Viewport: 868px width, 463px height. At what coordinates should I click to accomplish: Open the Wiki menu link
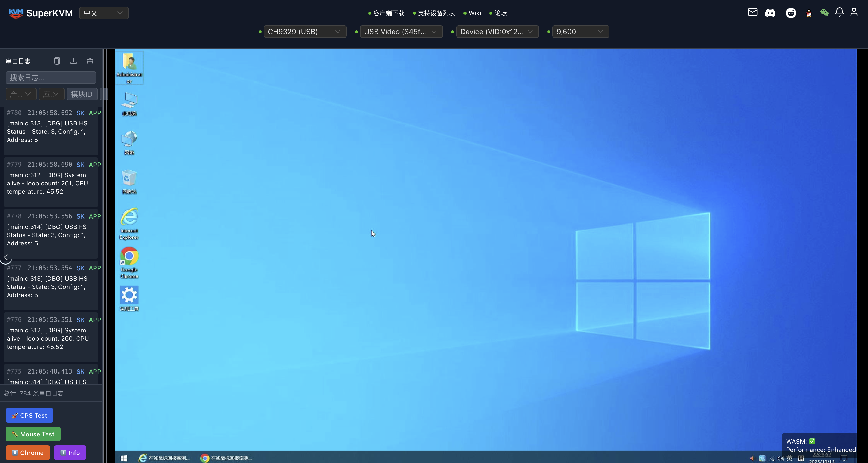(474, 13)
